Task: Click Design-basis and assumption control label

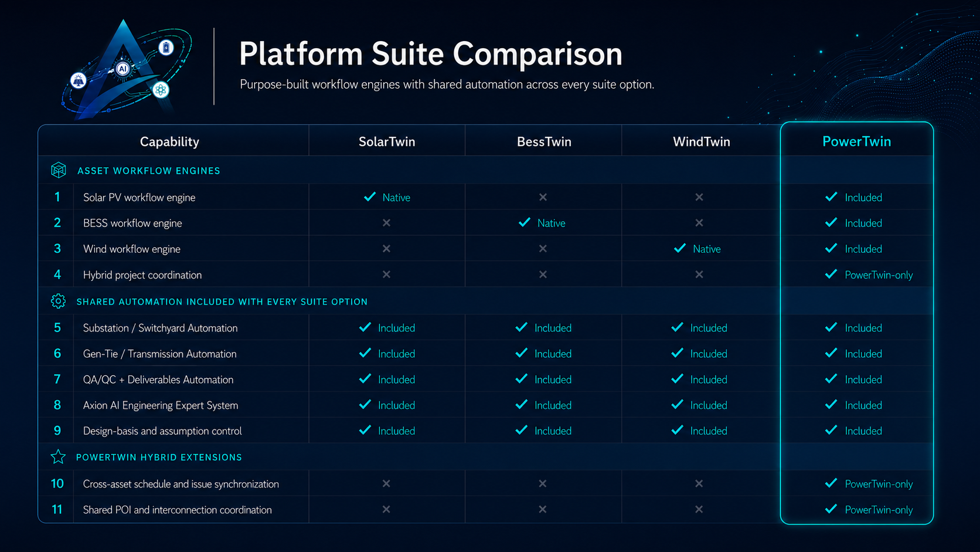Action: coord(162,431)
